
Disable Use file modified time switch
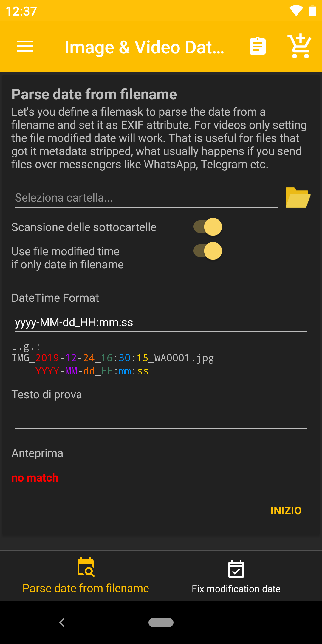click(x=208, y=251)
